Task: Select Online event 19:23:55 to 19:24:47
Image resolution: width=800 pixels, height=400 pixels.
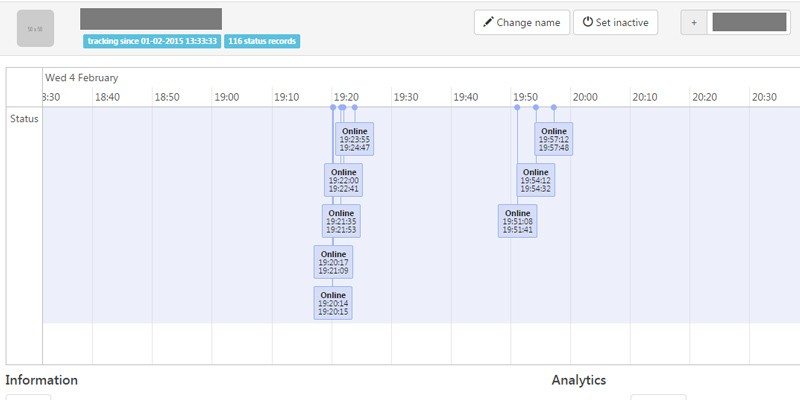Action: click(354, 139)
